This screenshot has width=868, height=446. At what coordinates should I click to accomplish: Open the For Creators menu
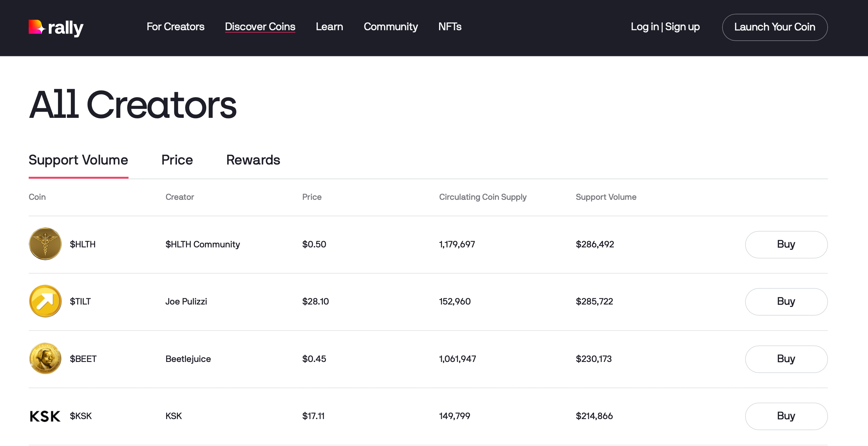(175, 27)
